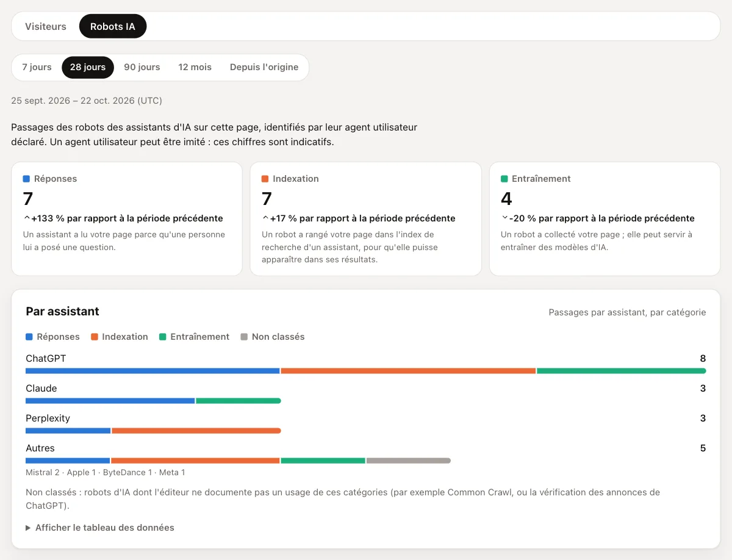Click the Perplexity total of 3

(x=703, y=418)
